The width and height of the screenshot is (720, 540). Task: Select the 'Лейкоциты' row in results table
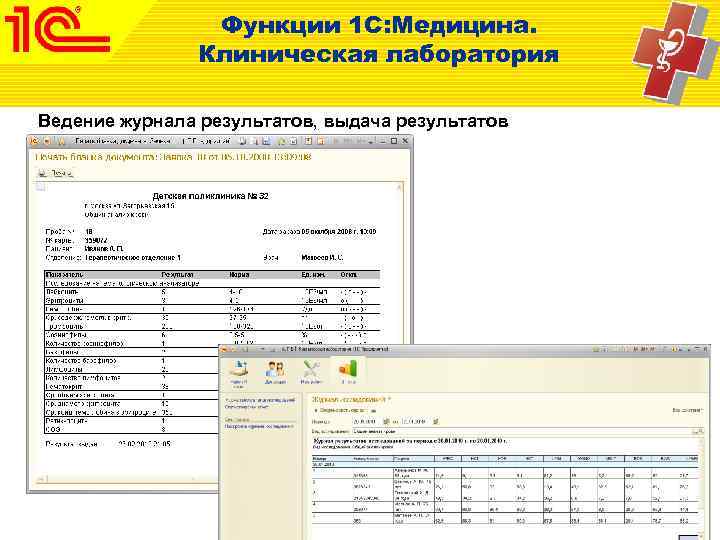pos(212,292)
